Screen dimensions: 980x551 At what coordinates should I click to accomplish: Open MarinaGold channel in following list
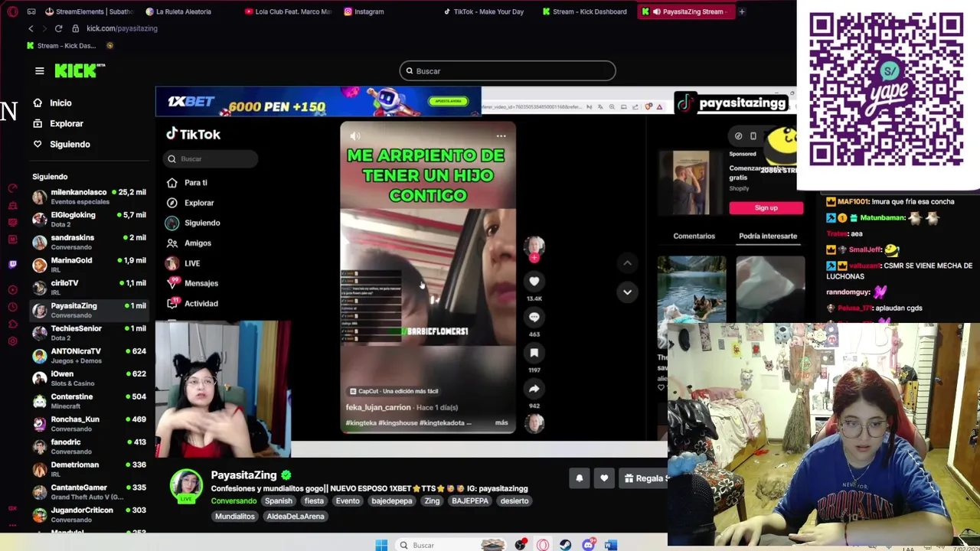click(89, 265)
